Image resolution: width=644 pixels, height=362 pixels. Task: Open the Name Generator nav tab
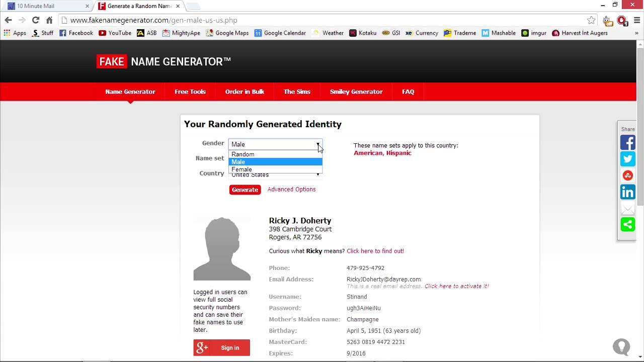click(130, 92)
